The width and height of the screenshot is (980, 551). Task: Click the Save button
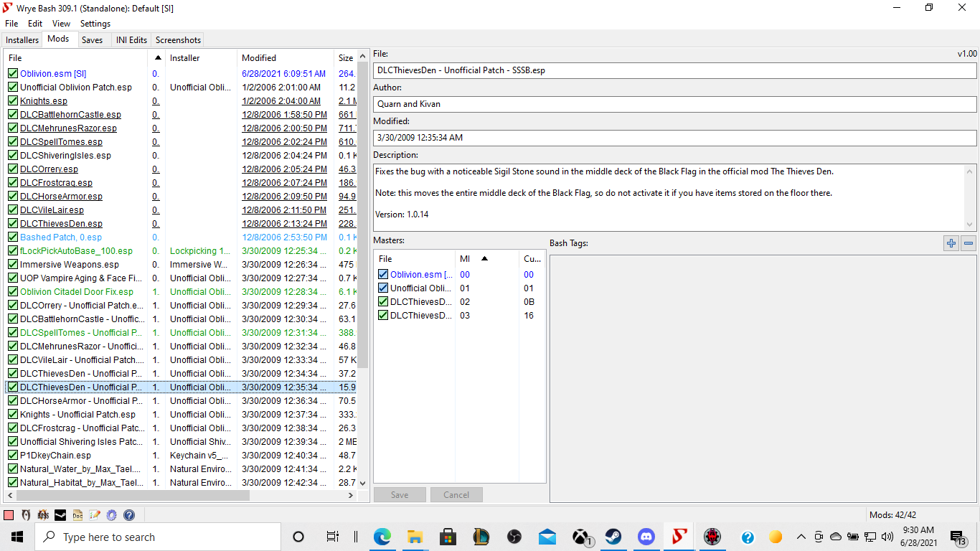pyautogui.click(x=400, y=494)
